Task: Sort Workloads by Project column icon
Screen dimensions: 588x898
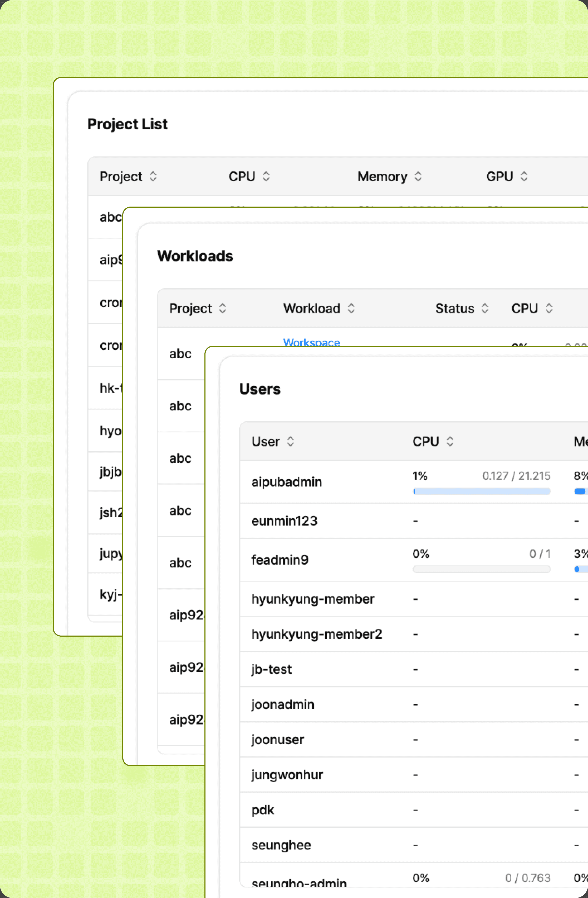Action: tap(223, 308)
